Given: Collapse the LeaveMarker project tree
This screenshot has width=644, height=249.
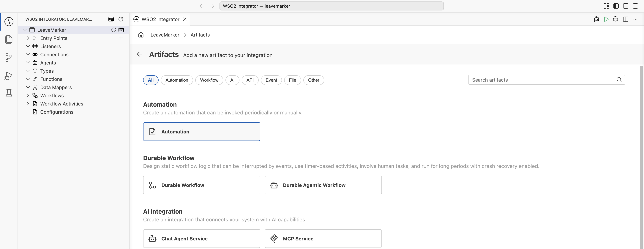Looking at the screenshot, I should pos(25,30).
